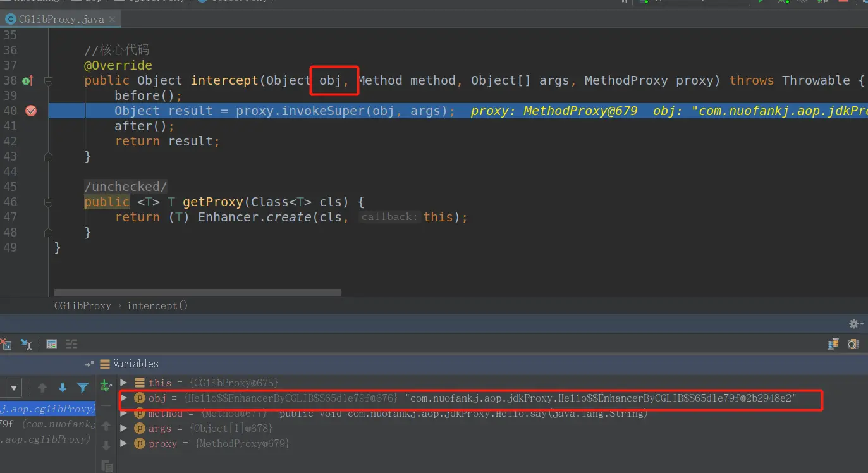Click the Debug bug icon in top toolbar
Screen dimensions: 868x473
click(783, 2)
